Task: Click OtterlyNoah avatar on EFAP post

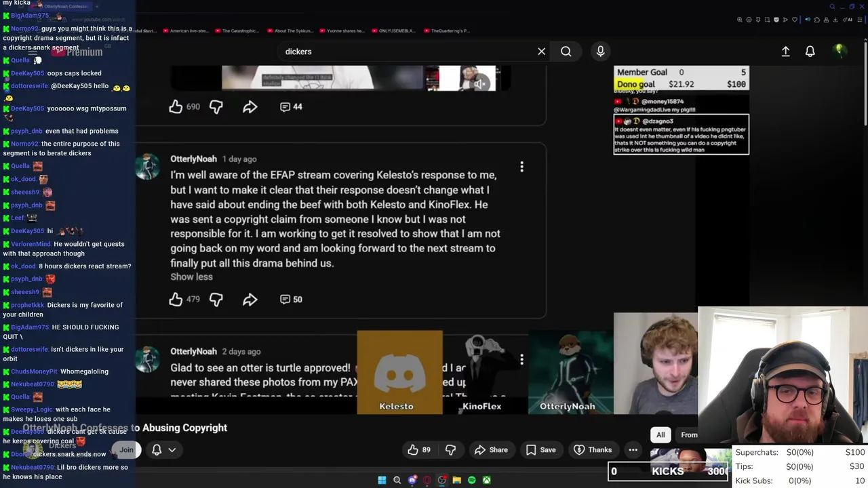Action: [147, 167]
